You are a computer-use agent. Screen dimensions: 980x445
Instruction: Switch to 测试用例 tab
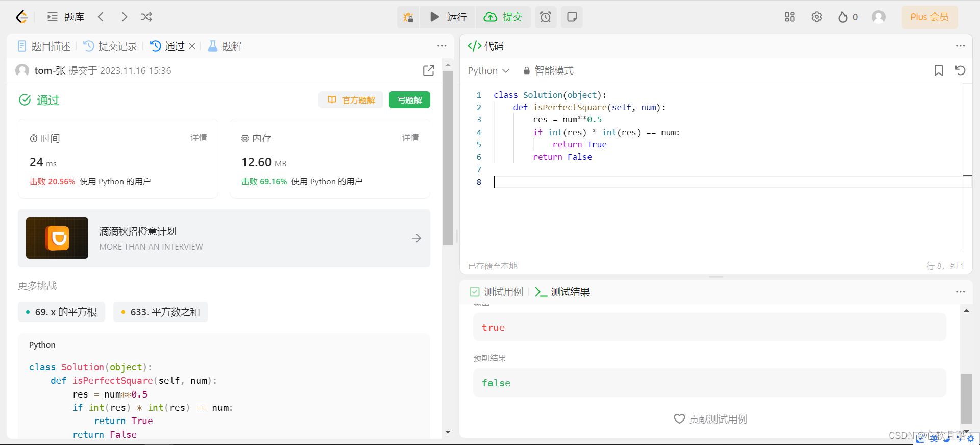pyautogui.click(x=497, y=292)
